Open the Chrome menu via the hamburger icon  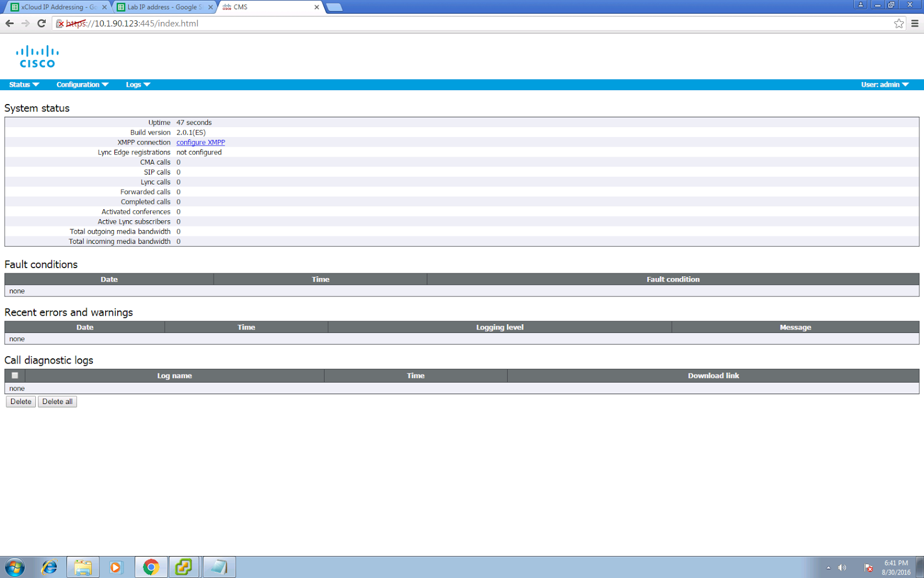[915, 24]
